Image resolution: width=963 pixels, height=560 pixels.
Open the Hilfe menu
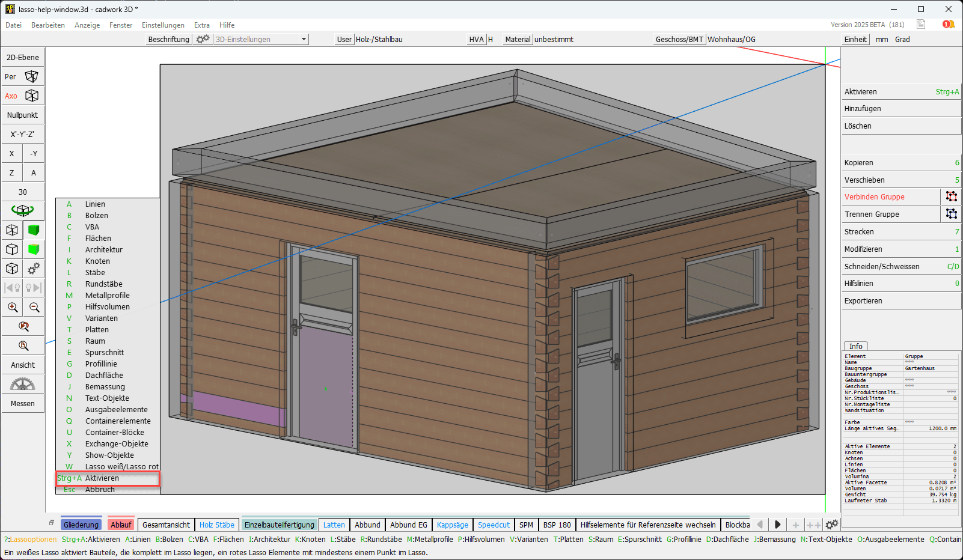tap(227, 25)
